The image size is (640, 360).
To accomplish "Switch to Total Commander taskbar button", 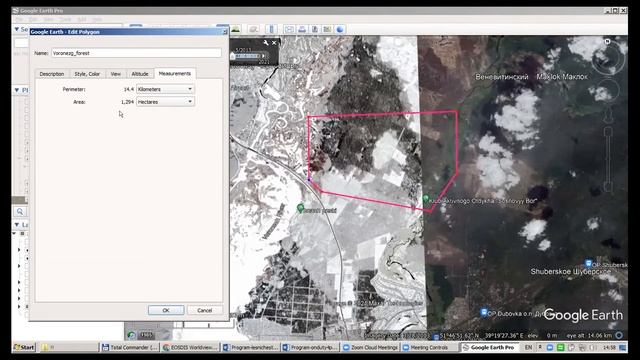I will [129, 347].
